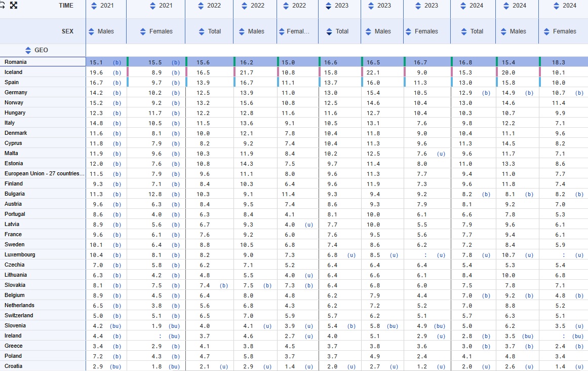Image resolution: width=588 pixels, height=371 pixels.
Task: Click the swap axes icon at top-left
Action: point(2,6)
